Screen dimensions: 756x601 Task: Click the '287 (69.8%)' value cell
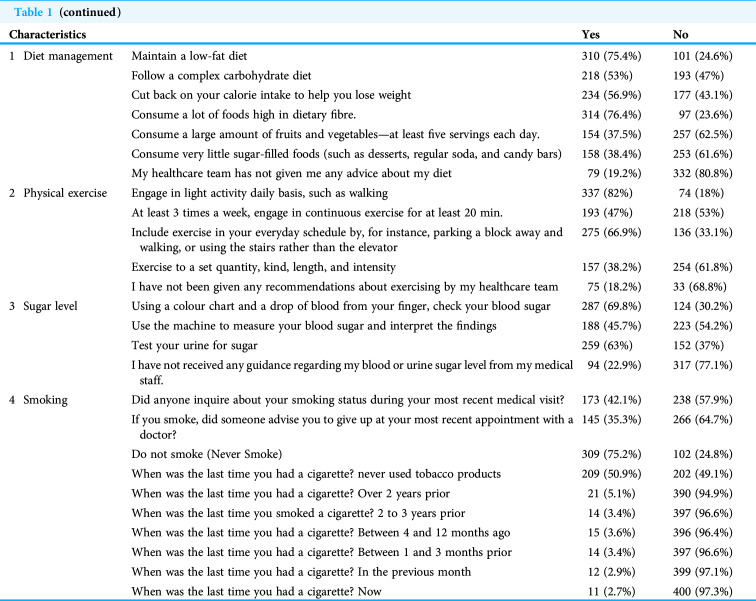tap(611, 306)
